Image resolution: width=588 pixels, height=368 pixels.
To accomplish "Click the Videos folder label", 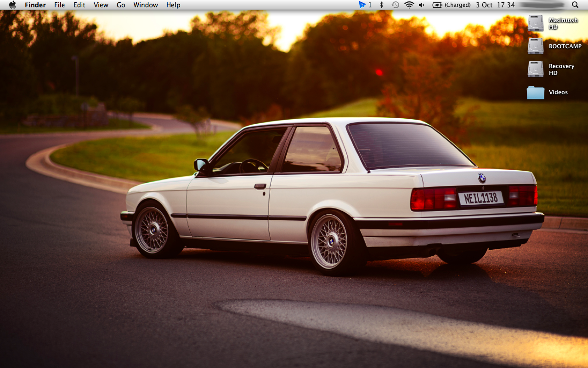I will (558, 92).
